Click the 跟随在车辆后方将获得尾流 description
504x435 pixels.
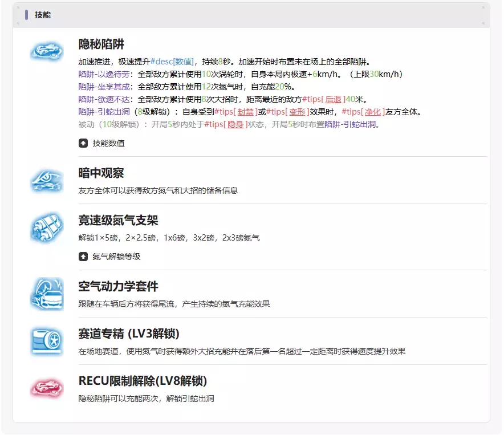click(174, 304)
